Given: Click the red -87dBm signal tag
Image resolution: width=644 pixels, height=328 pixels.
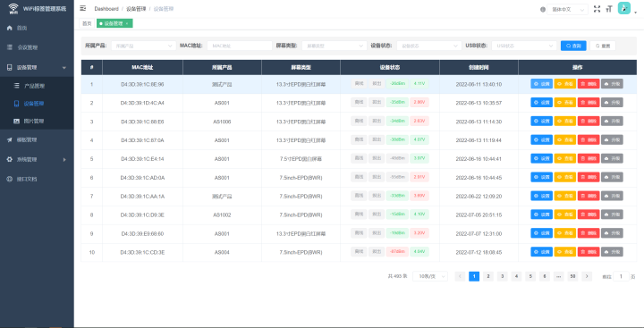Looking at the screenshot, I should point(397,251).
